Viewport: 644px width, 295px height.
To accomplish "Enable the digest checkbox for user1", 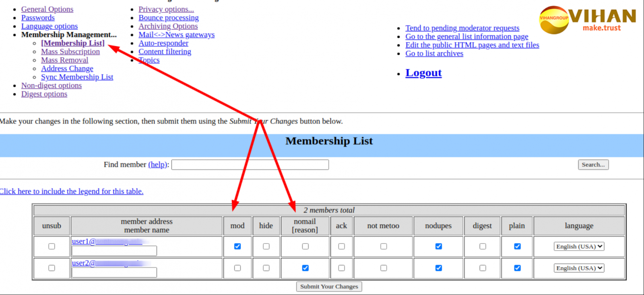I will pyautogui.click(x=482, y=246).
